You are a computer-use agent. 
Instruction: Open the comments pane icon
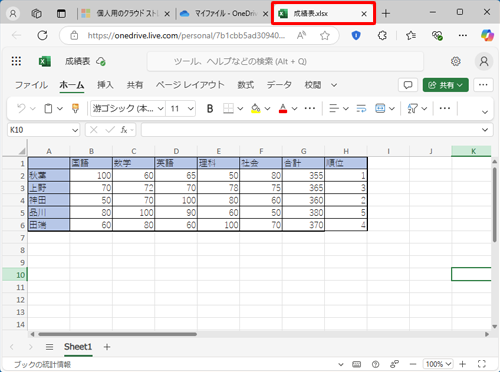click(x=408, y=85)
